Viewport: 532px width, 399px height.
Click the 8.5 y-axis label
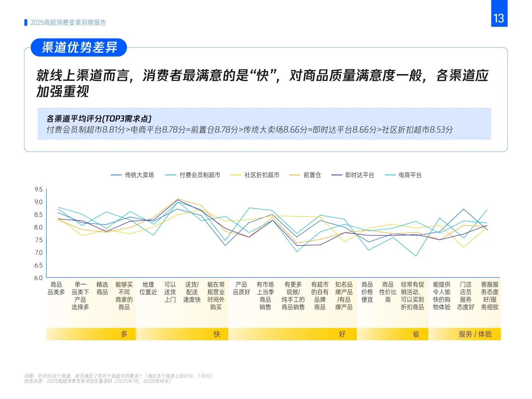(x=38, y=215)
